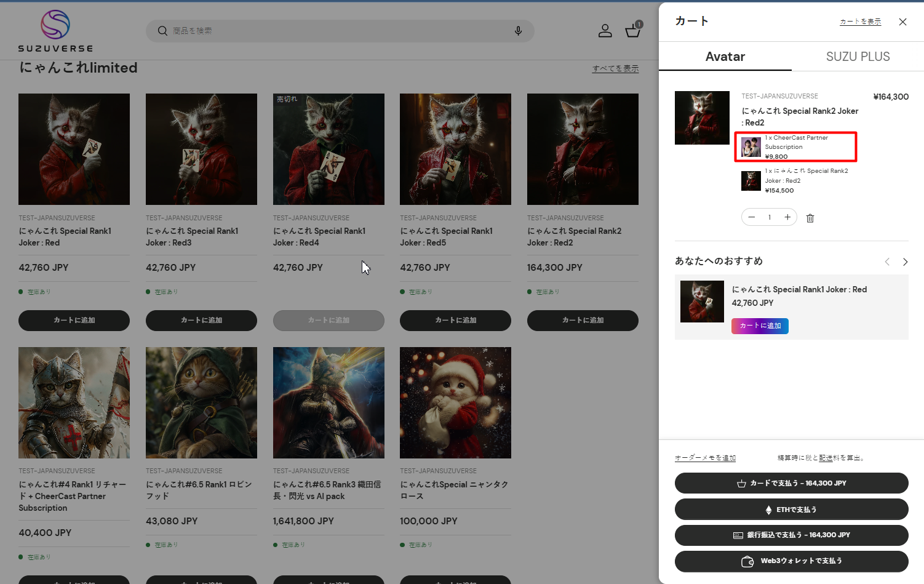Open the カートを表示 link
The image size is (924, 584).
[860, 22]
